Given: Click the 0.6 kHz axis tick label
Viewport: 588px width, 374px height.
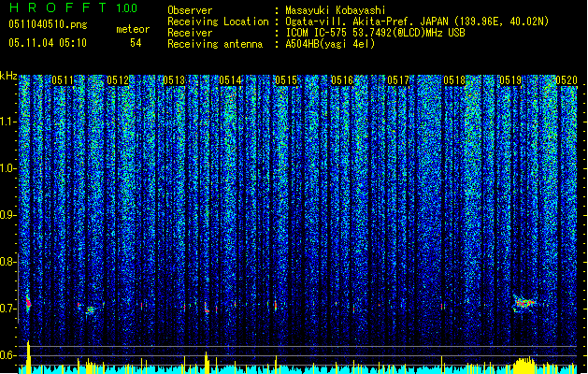Looking at the screenshot, I should [8, 355].
